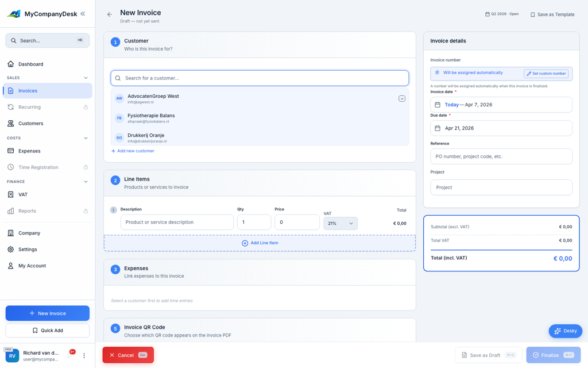Collapse the sidebar with double-chevron control

(84, 13)
